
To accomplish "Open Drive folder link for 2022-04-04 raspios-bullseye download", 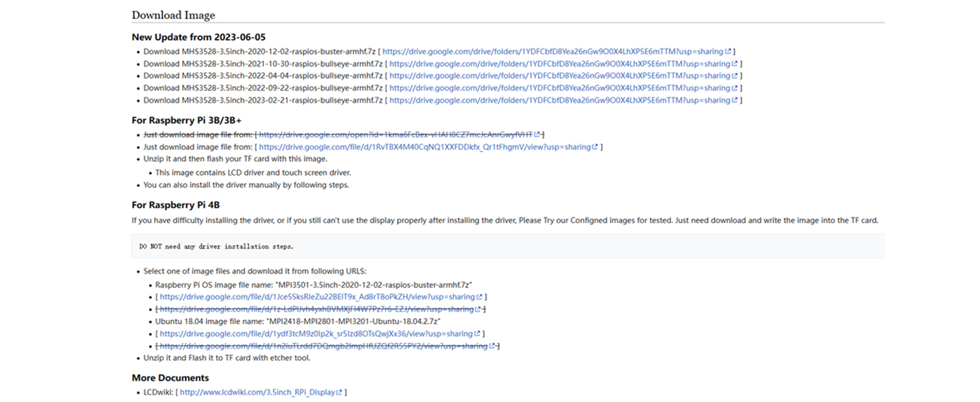I will (560, 76).
